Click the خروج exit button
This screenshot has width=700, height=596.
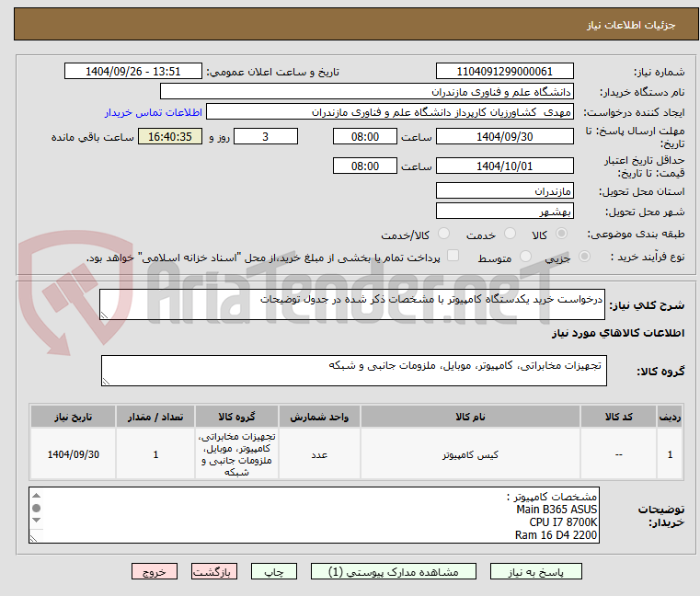click(x=155, y=571)
